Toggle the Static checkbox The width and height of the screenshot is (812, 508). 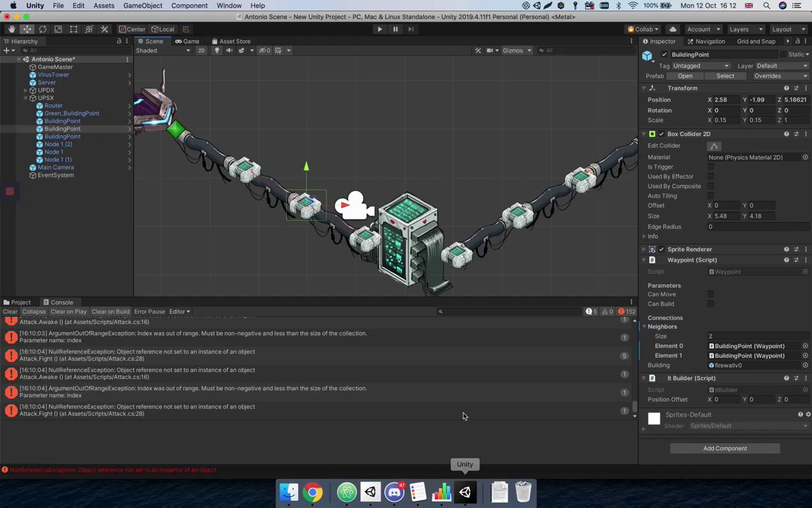click(783, 54)
